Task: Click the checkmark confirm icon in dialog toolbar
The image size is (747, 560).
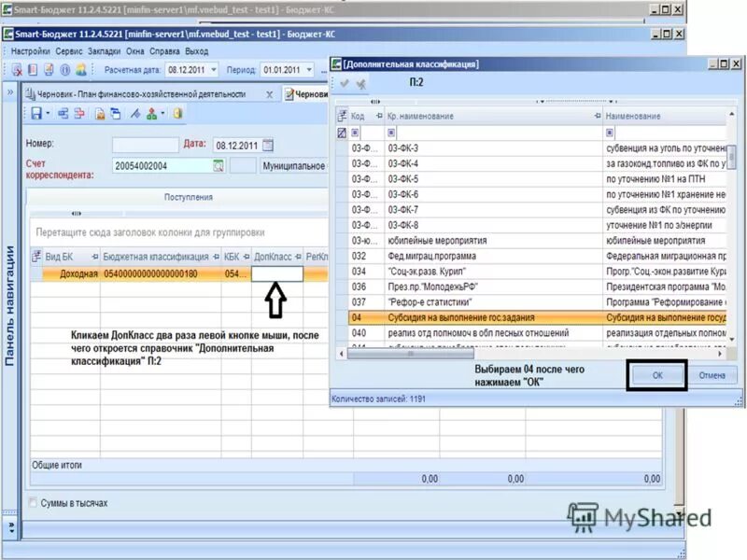Action: tap(344, 83)
